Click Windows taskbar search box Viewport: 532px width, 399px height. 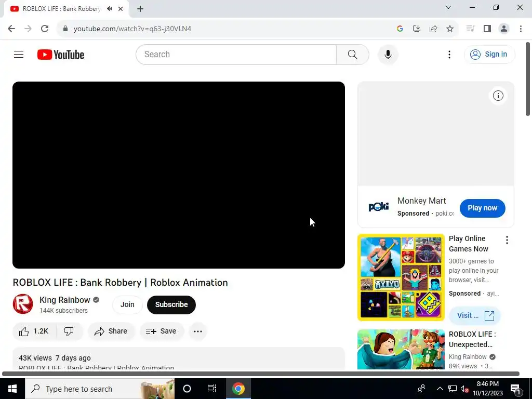[100, 389]
